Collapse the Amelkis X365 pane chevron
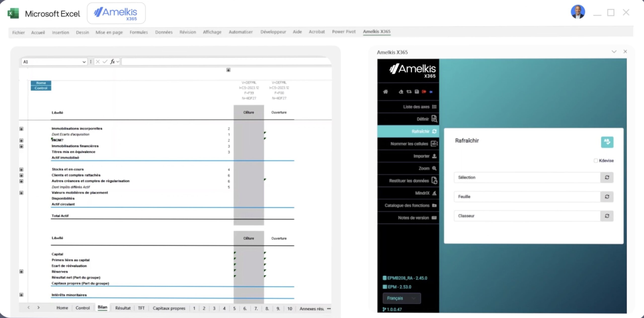Viewport: 644px width, 318px height. pyautogui.click(x=614, y=52)
